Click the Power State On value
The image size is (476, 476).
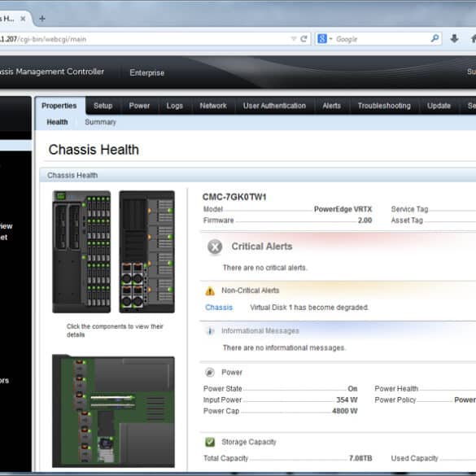click(352, 389)
